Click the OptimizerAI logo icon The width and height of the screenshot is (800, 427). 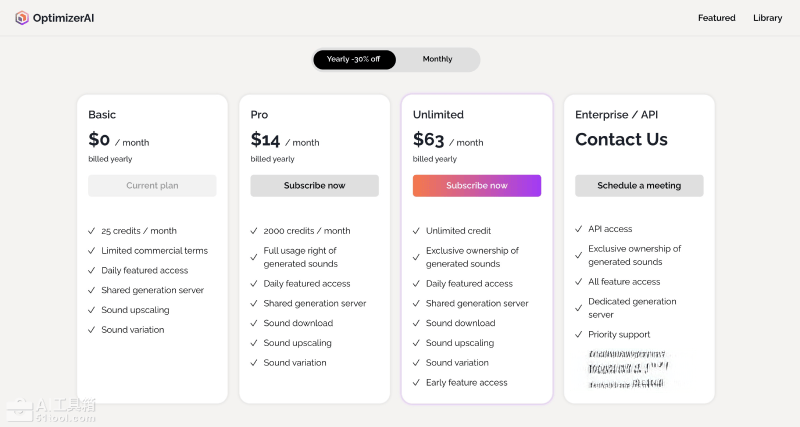(x=21, y=18)
